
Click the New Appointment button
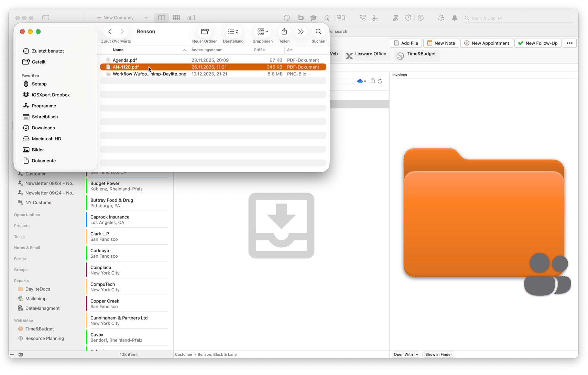pos(487,43)
